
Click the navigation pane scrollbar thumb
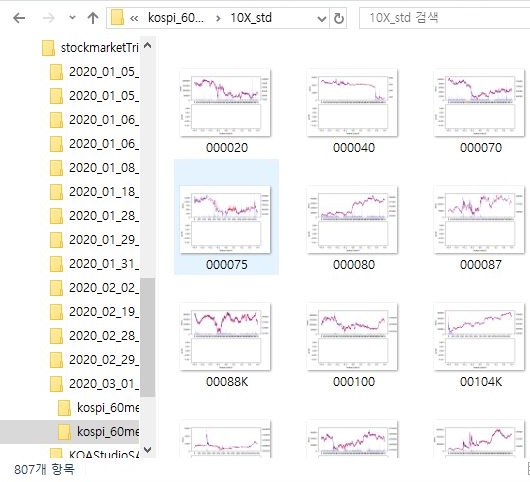click(x=147, y=337)
